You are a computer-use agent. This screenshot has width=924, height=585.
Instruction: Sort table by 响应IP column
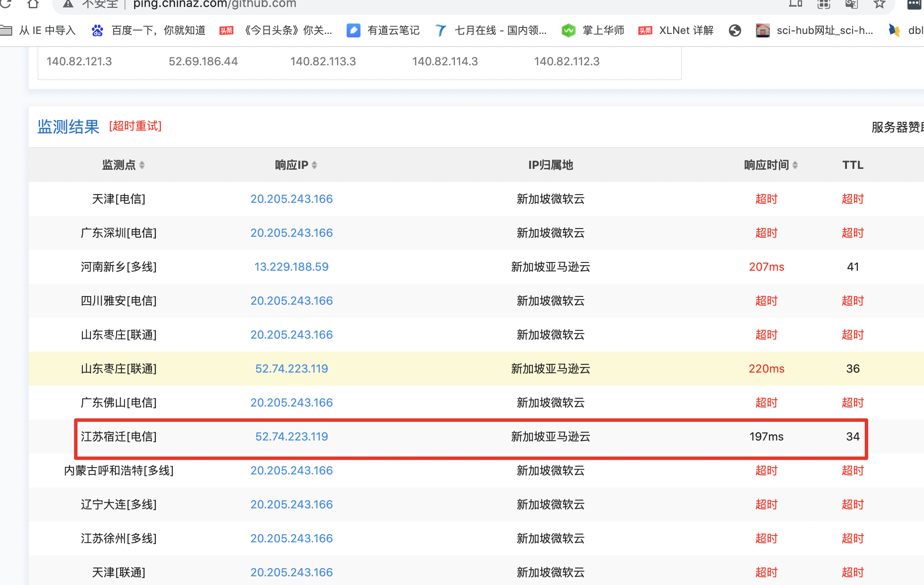point(296,165)
